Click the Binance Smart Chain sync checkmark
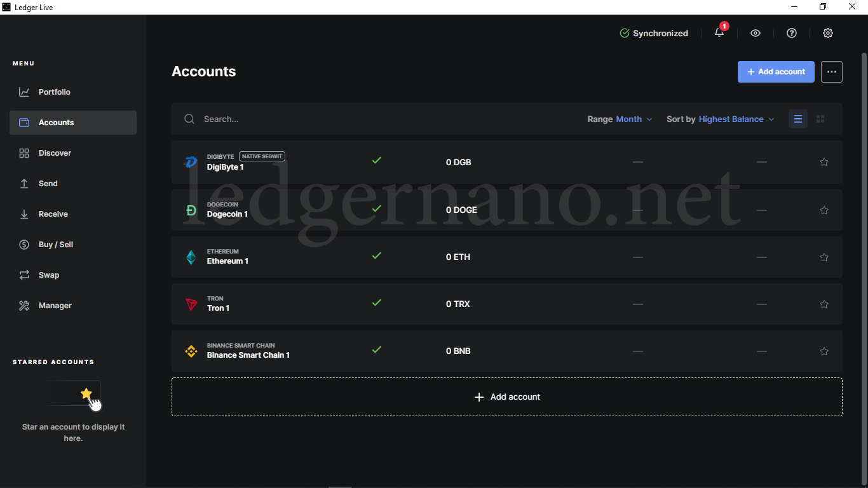 click(x=377, y=349)
